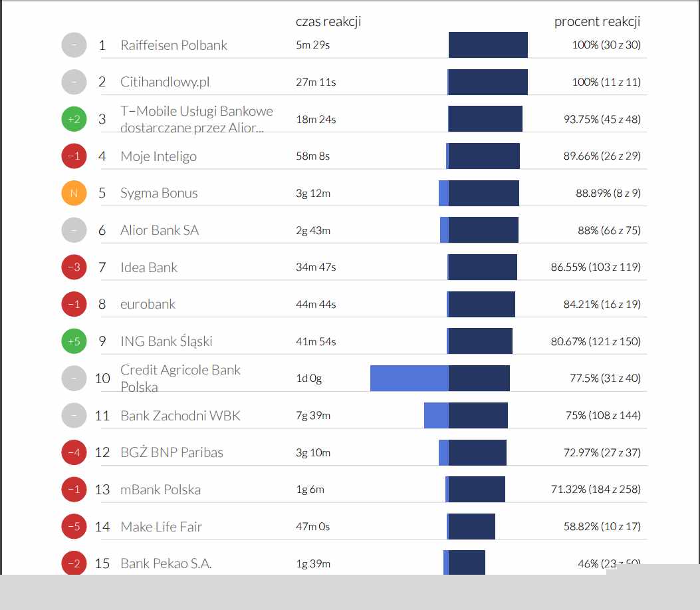
Task: Click the red -2 badge for Bank Pekao S.A.
Action: (x=74, y=563)
